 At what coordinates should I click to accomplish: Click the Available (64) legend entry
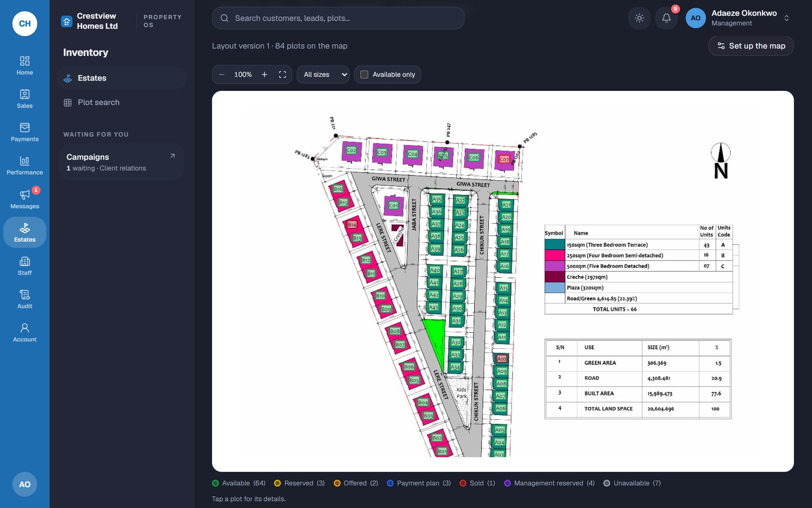pyautogui.click(x=239, y=483)
